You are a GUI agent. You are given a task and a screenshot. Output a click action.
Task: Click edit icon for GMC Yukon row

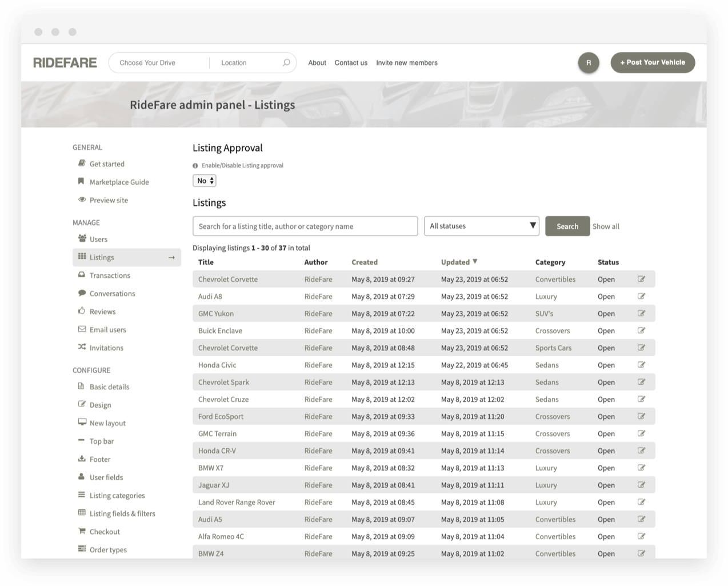point(641,313)
